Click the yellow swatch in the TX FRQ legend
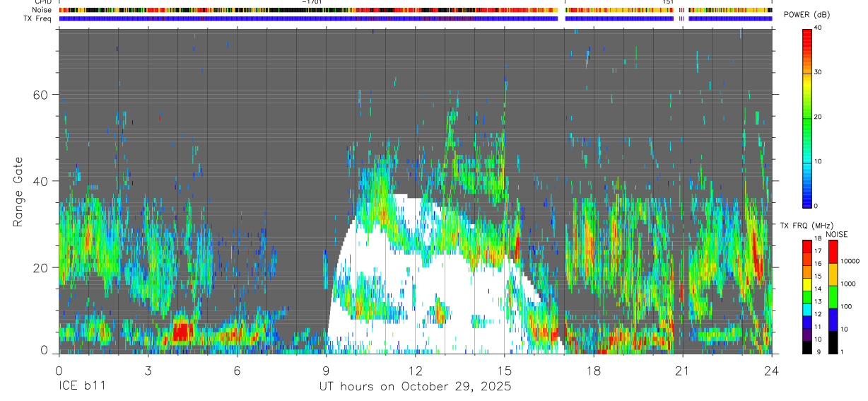 (x=807, y=284)
